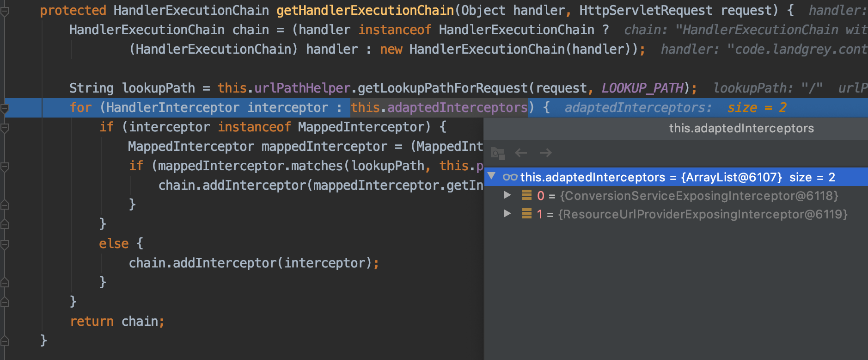Click the mappedInterceptor.matches call
Viewport: 868px width, 360px height.
[251, 166]
